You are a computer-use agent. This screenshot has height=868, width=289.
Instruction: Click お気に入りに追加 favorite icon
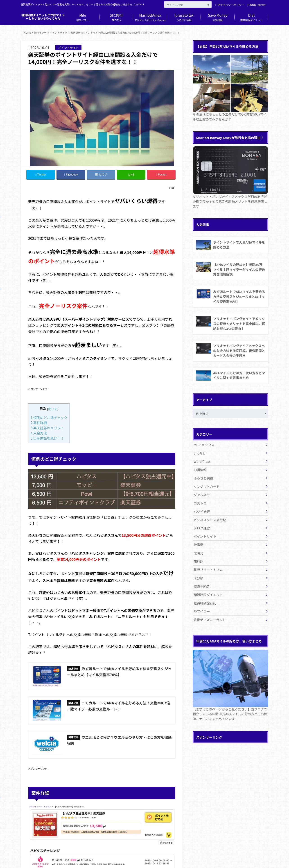169,835
